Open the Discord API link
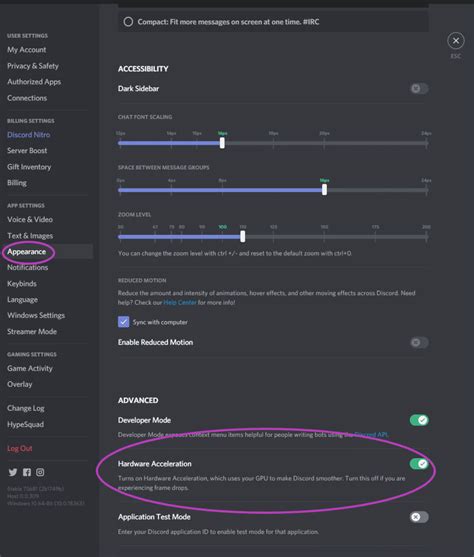 [x=371, y=435]
